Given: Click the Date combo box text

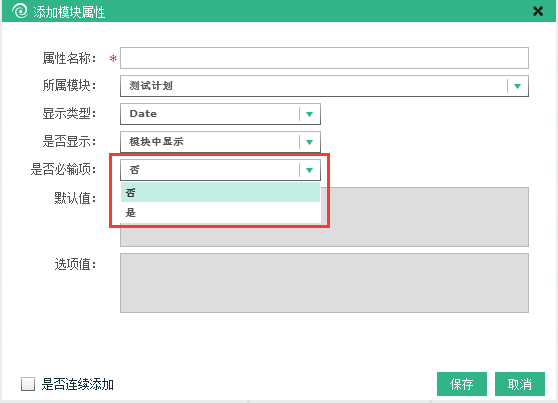Looking at the screenshot, I should pyautogui.click(x=143, y=114).
